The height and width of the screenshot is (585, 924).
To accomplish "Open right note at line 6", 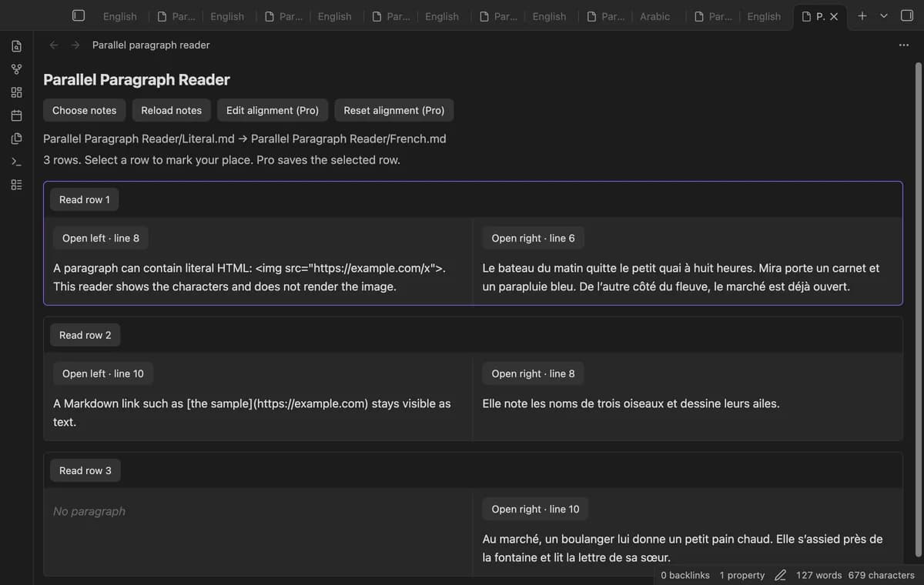I will pyautogui.click(x=533, y=238).
